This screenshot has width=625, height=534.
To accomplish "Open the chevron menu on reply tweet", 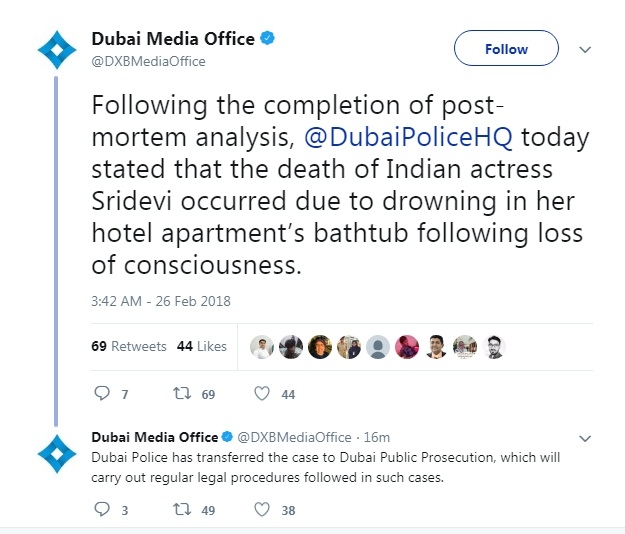I will (585, 439).
